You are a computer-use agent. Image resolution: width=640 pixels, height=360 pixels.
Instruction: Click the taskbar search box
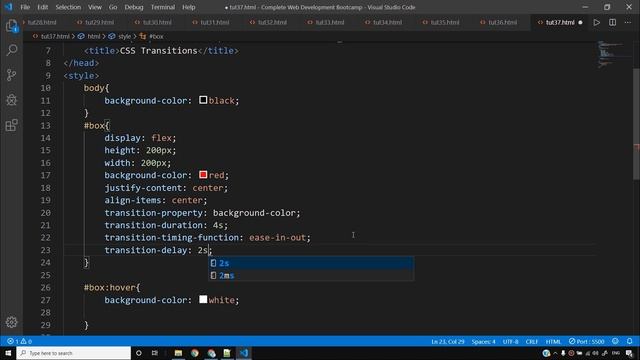click(73, 353)
